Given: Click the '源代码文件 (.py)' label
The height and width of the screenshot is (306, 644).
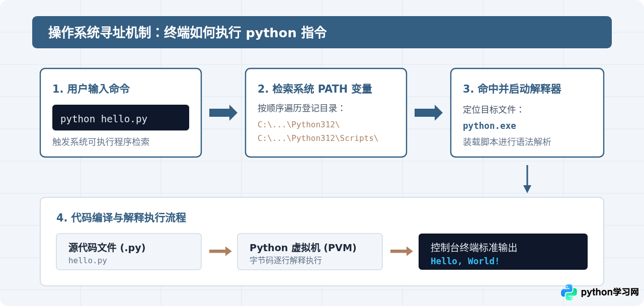Looking at the screenshot, I should click(x=107, y=248).
